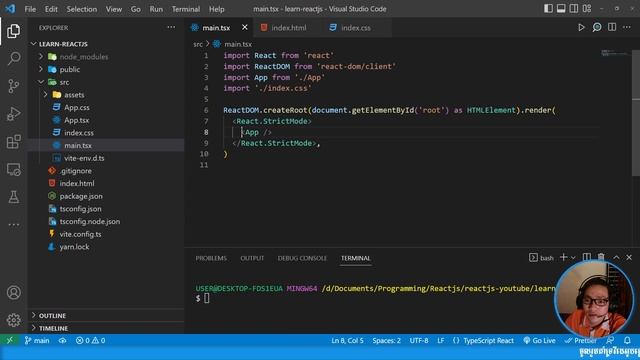Open the Selection menu

click(82, 9)
